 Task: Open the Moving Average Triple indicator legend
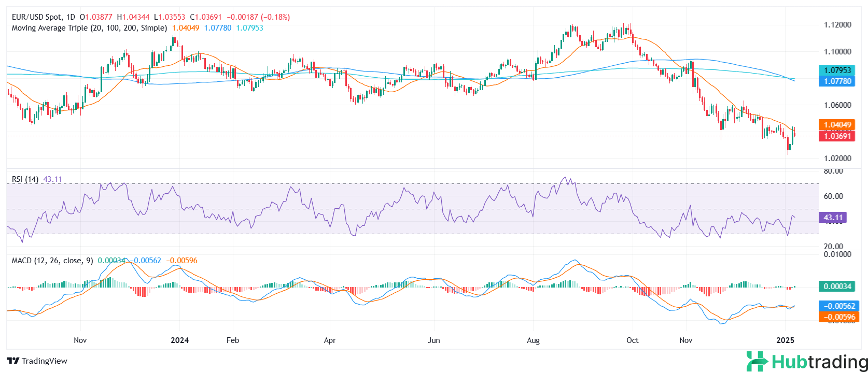89,28
